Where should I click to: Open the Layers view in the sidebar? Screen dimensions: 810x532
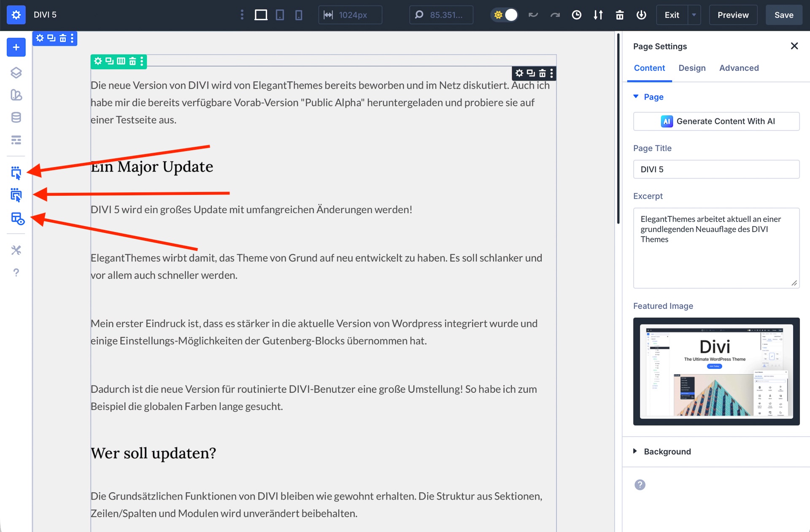click(x=16, y=73)
